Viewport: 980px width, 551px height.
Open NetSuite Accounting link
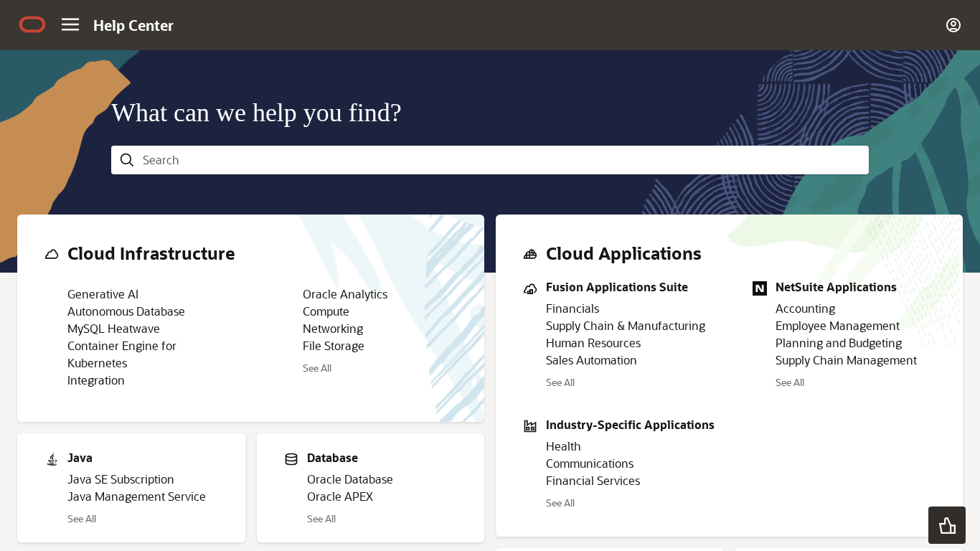point(805,309)
